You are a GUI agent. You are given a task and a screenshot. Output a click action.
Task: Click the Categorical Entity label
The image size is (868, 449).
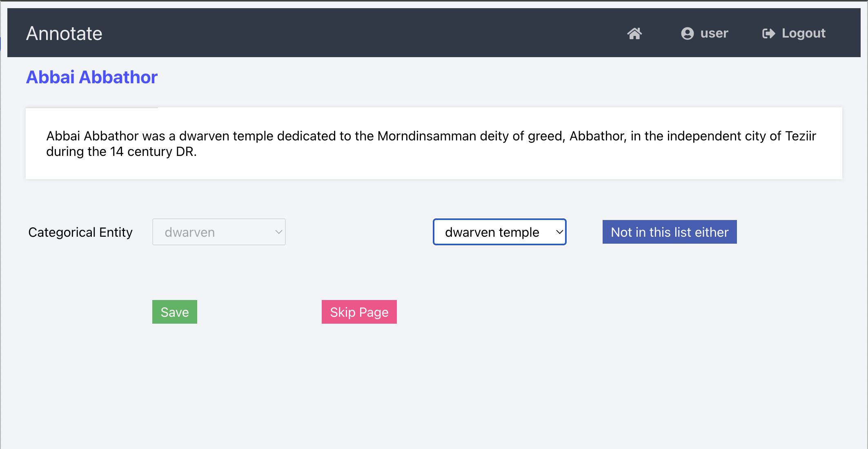[80, 232]
